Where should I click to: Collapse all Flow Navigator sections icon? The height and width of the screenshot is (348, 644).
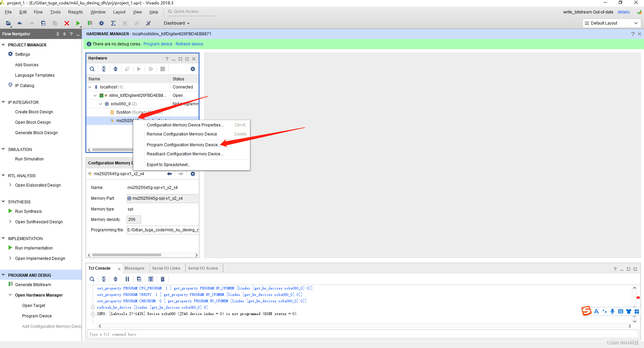click(58, 34)
